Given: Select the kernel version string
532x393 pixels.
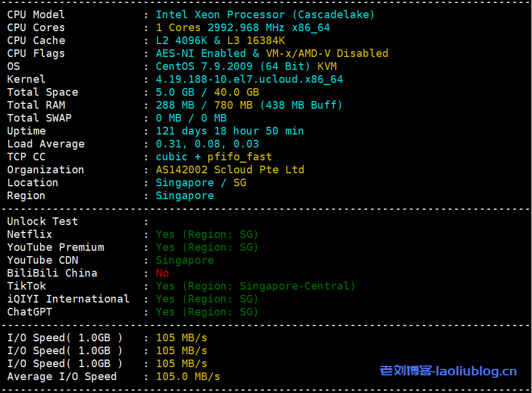Looking at the screenshot, I should [249, 79].
